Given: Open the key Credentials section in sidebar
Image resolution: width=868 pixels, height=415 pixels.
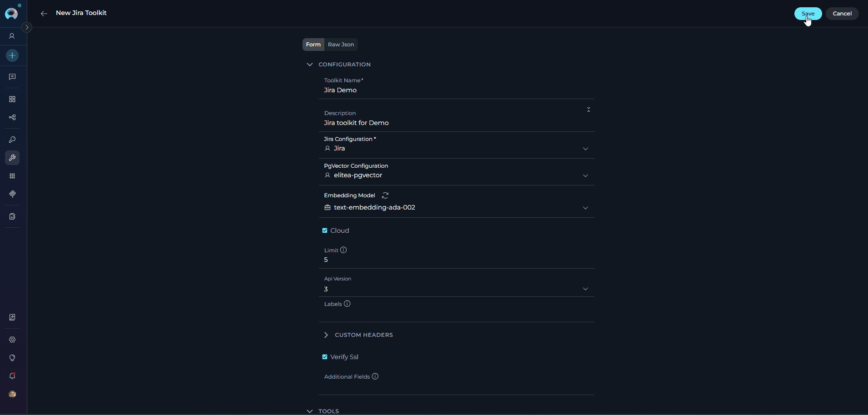Looking at the screenshot, I should (12, 140).
